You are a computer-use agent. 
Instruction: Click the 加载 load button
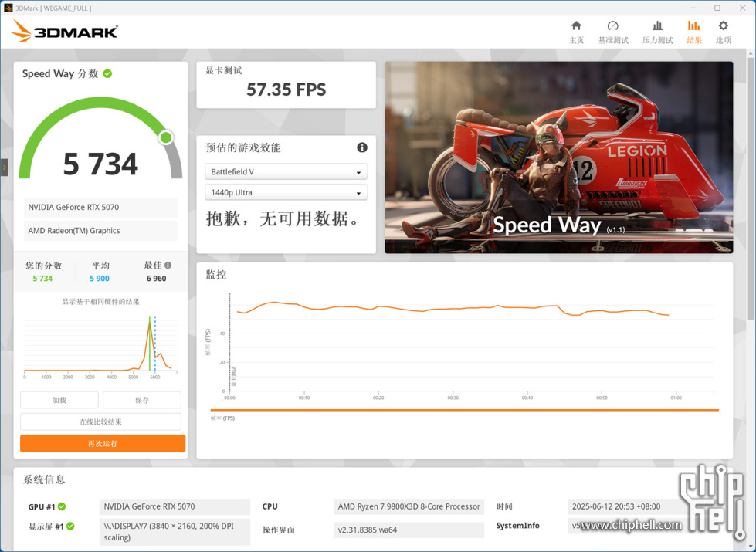(x=59, y=400)
